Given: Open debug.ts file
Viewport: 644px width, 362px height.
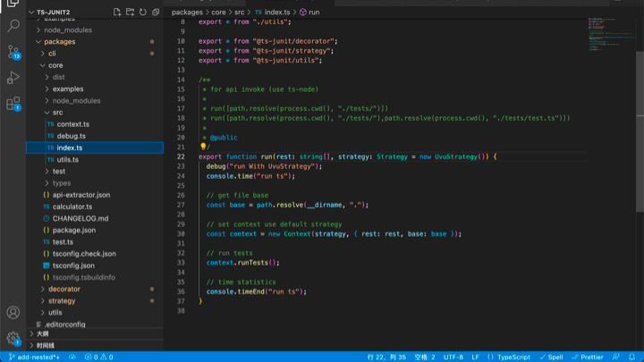Looking at the screenshot, I should tap(95, 136).
